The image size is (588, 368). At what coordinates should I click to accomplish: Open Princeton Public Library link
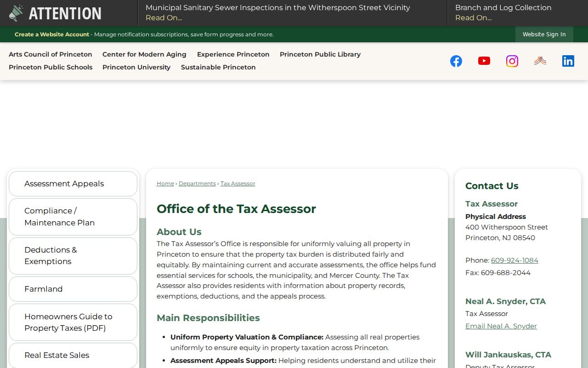click(320, 54)
